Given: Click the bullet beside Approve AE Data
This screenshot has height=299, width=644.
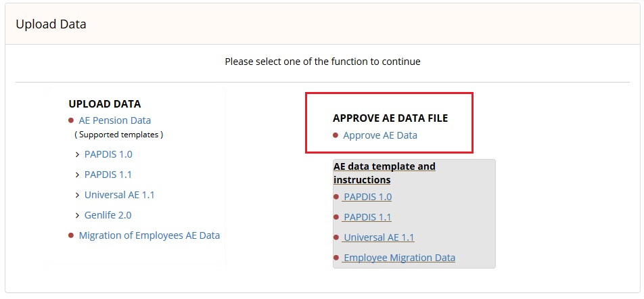Looking at the screenshot, I should [x=336, y=135].
